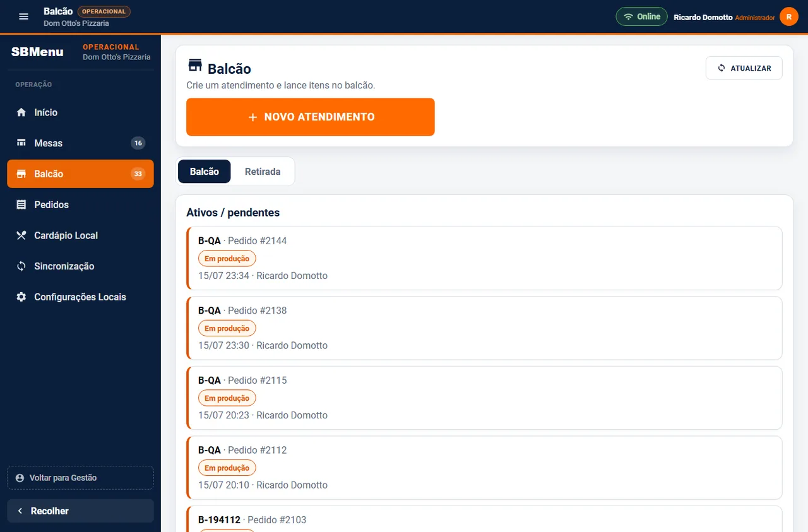Open Sincronização in the sidebar
The image size is (808, 532).
(x=80, y=266)
